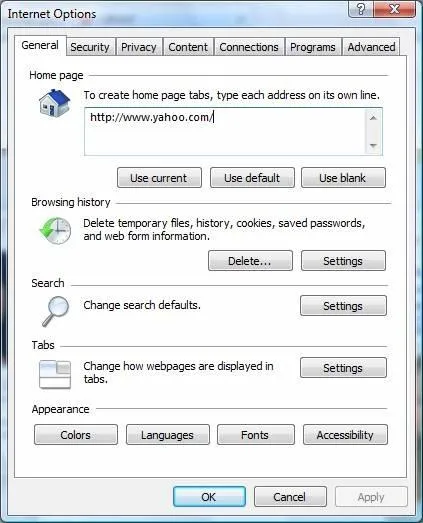Screen dimensions: 423x523
Task: Click the home page box scroll-up arrow
Action: [373, 118]
